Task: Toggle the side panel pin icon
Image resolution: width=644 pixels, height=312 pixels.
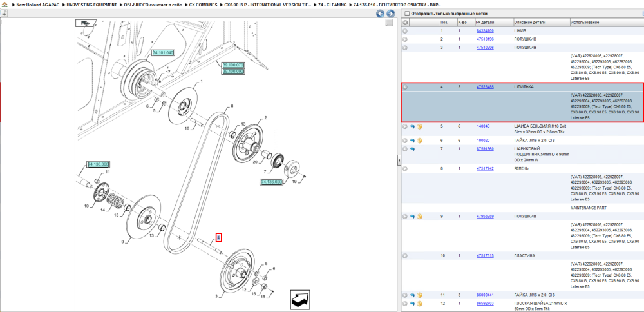Action: pyautogui.click(x=4, y=13)
